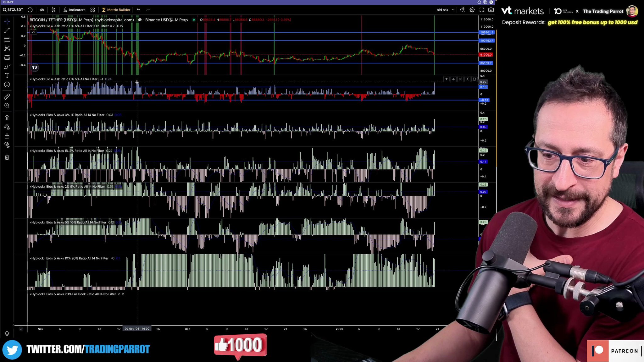Toggle the lock all drawings icon

tap(7, 136)
